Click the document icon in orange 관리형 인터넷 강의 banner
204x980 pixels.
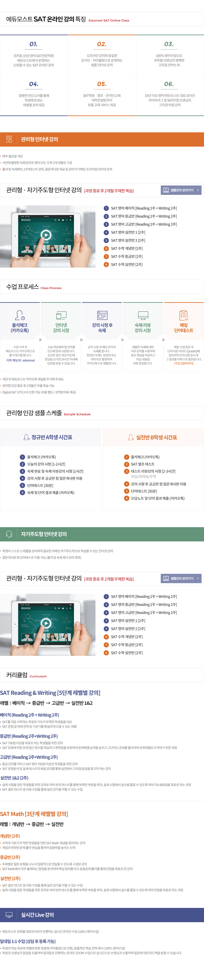click(9, 139)
